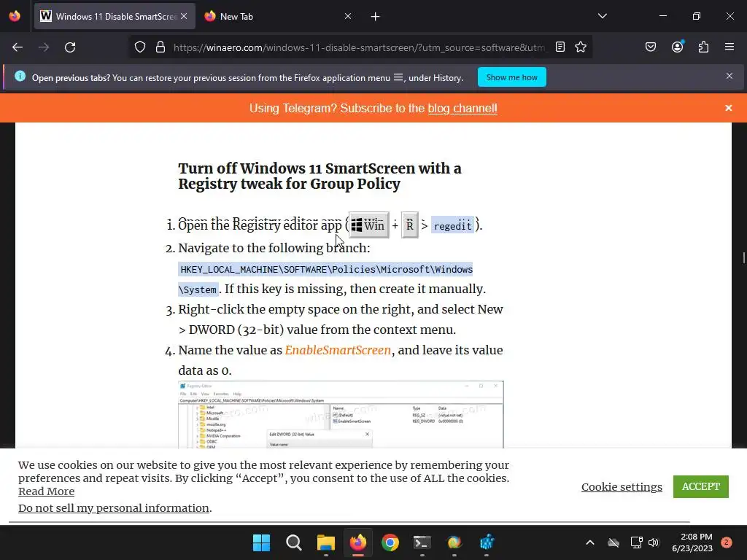
Task: Click the Firefox taskbar icon
Action: tap(357, 542)
